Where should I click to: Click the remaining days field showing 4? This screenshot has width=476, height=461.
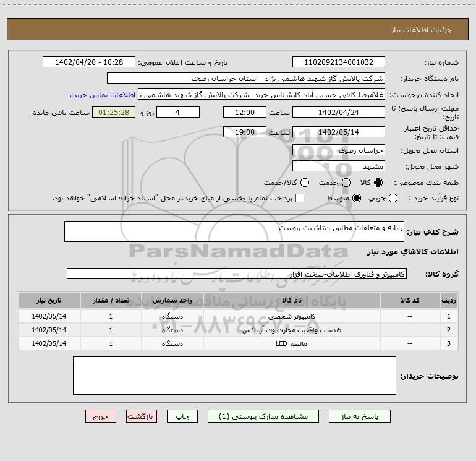tap(178, 112)
